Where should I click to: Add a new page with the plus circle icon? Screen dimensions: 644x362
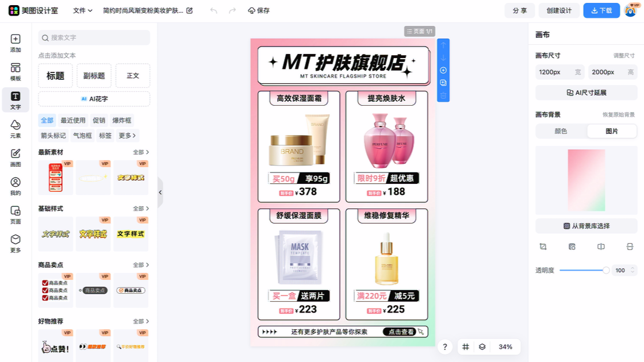tap(443, 70)
